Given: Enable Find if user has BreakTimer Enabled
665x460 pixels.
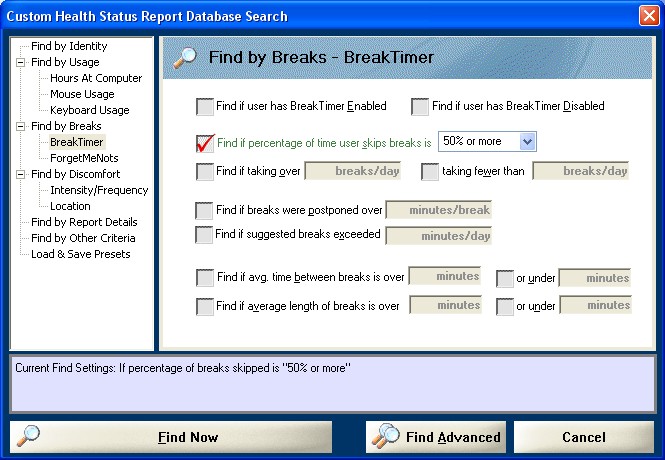Looking at the screenshot, I should coord(205,106).
